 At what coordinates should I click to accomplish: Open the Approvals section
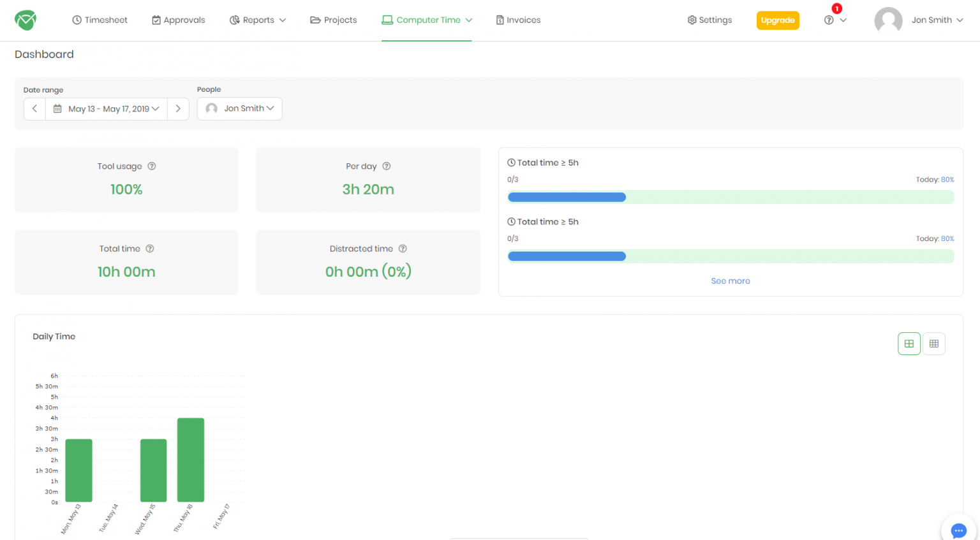click(x=178, y=20)
